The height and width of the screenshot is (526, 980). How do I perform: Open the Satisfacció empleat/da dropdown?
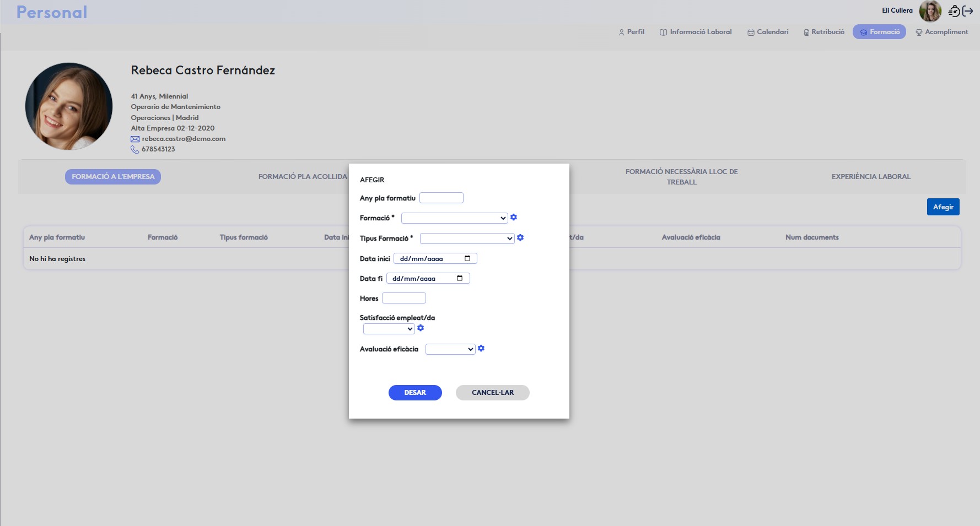coord(389,329)
